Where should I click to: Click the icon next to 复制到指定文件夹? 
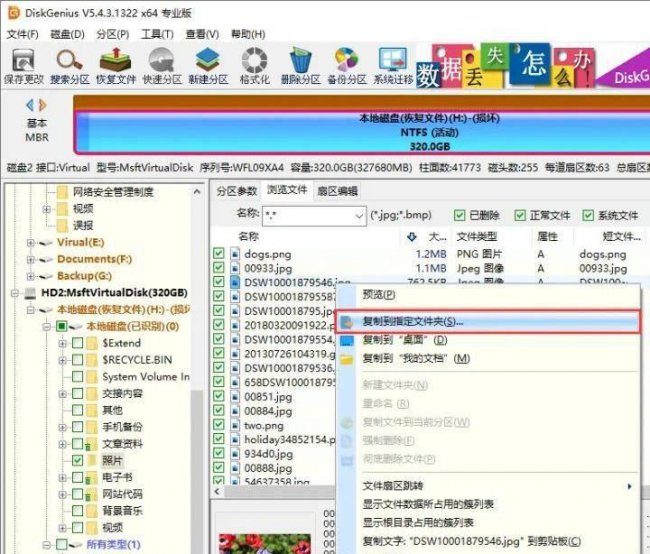pyautogui.click(x=347, y=322)
